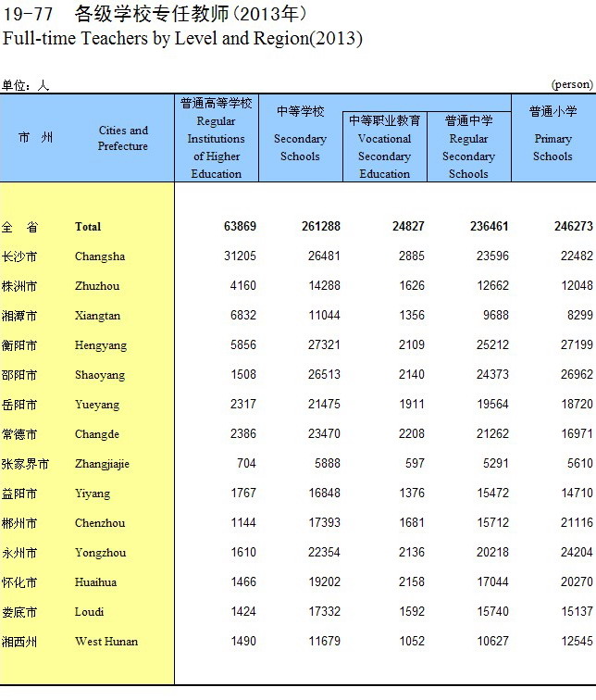Image resolution: width=596 pixels, height=700 pixels.
Task: Click Shaoyang's primary schools value 26962
Action: (x=577, y=374)
